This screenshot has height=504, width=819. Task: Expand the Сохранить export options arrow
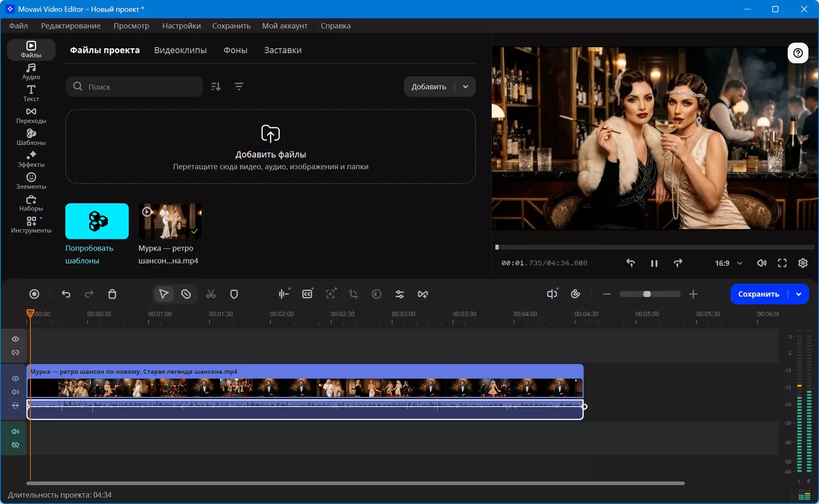pos(799,294)
